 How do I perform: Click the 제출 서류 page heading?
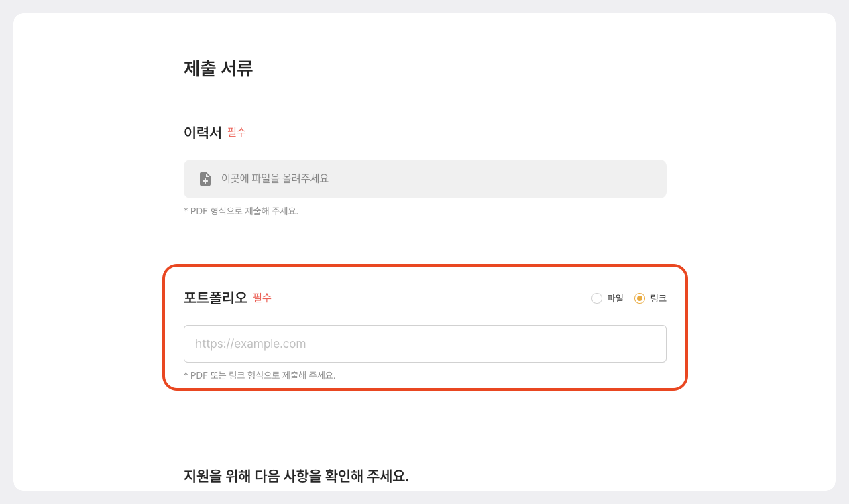click(x=218, y=69)
